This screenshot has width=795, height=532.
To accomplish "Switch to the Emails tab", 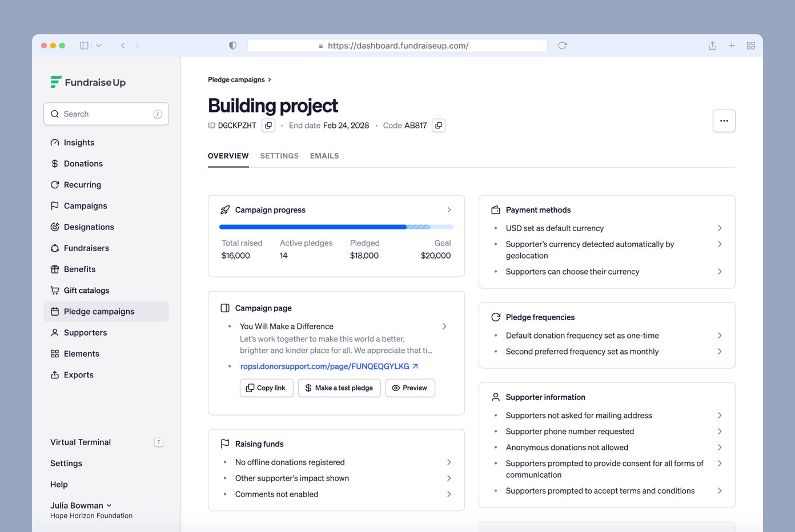I will pyautogui.click(x=324, y=156).
